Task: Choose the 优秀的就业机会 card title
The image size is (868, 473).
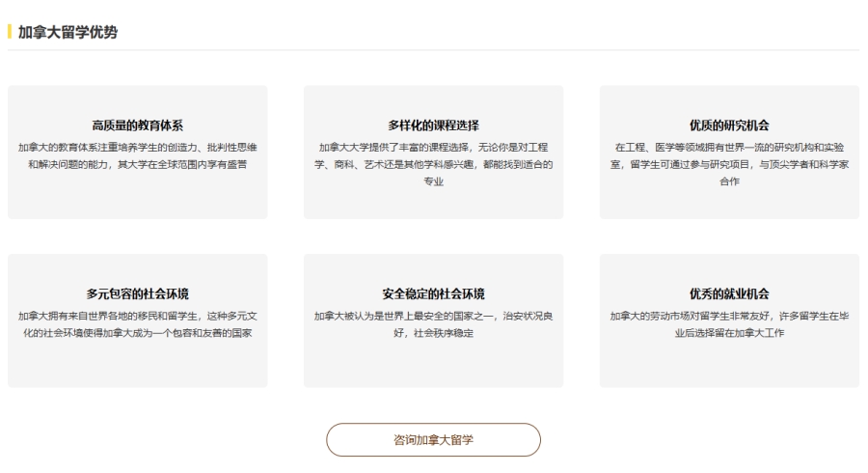Action: tap(729, 294)
